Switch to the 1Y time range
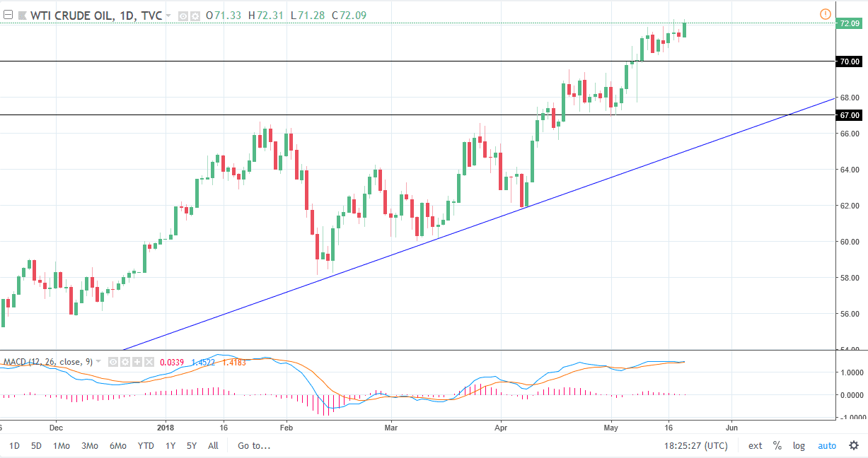Image resolution: width=868 pixels, height=458 pixels. point(170,446)
